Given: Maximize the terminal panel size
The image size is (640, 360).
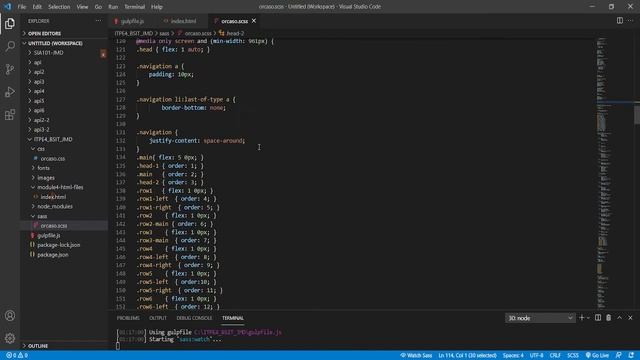Looking at the screenshot, I should pos(620,318).
